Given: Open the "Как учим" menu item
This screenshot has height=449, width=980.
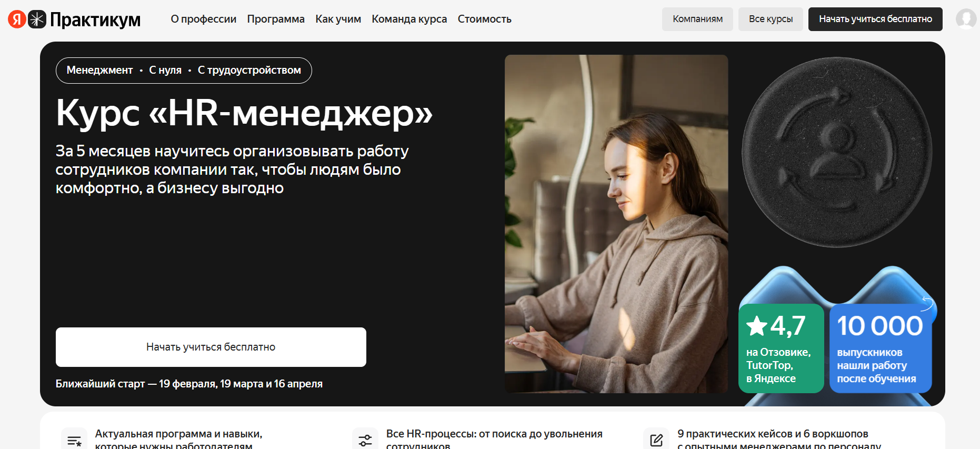Looking at the screenshot, I should (338, 19).
